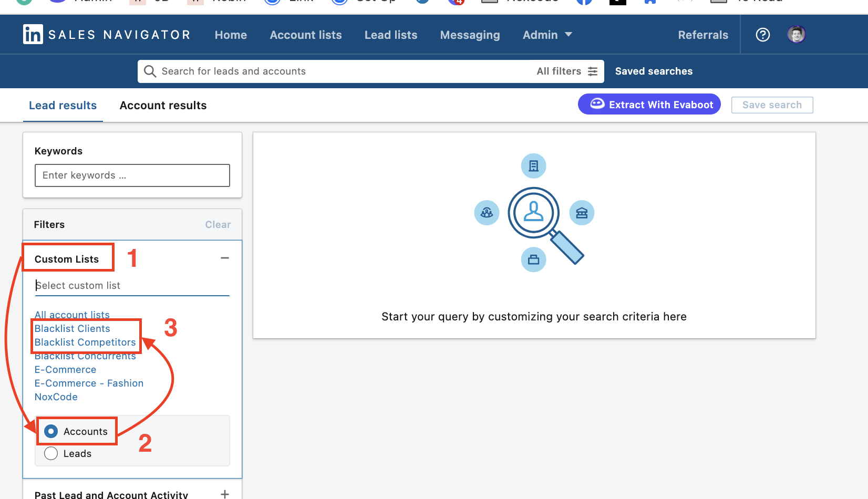This screenshot has height=499, width=868.
Task: Click the people group icon in the illustration
Action: coord(487,213)
